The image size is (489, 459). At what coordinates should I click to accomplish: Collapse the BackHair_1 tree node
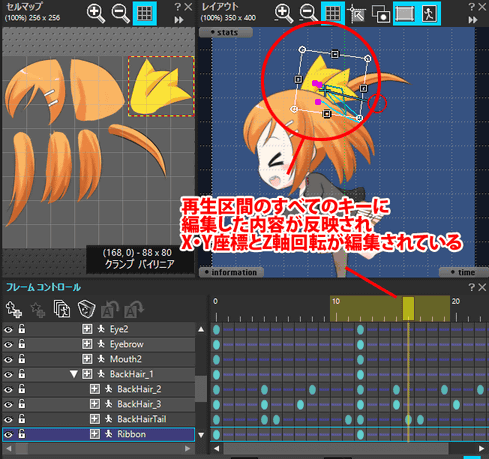tap(74, 374)
